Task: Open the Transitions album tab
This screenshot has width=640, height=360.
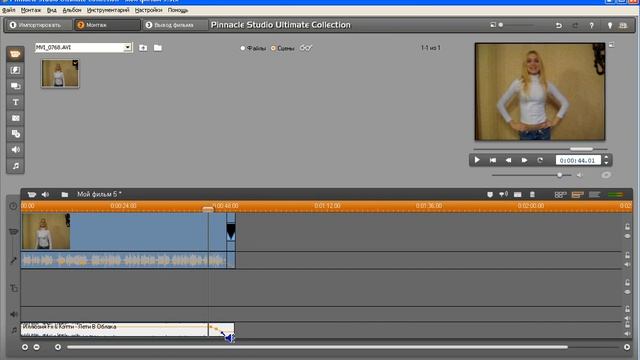Action: pos(15,70)
